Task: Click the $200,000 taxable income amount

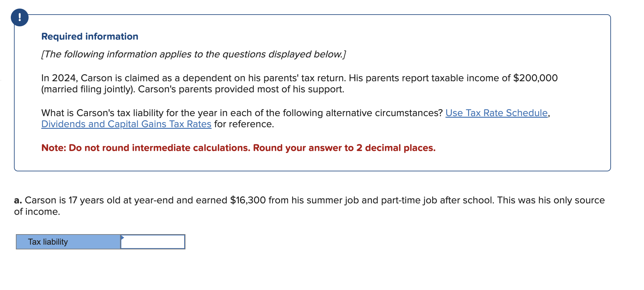Action: (535, 78)
